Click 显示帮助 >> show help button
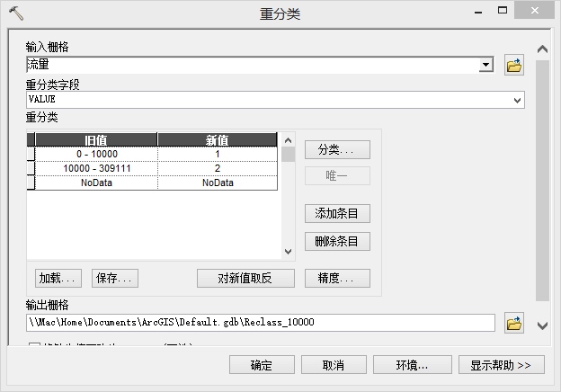 (x=502, y=365)
